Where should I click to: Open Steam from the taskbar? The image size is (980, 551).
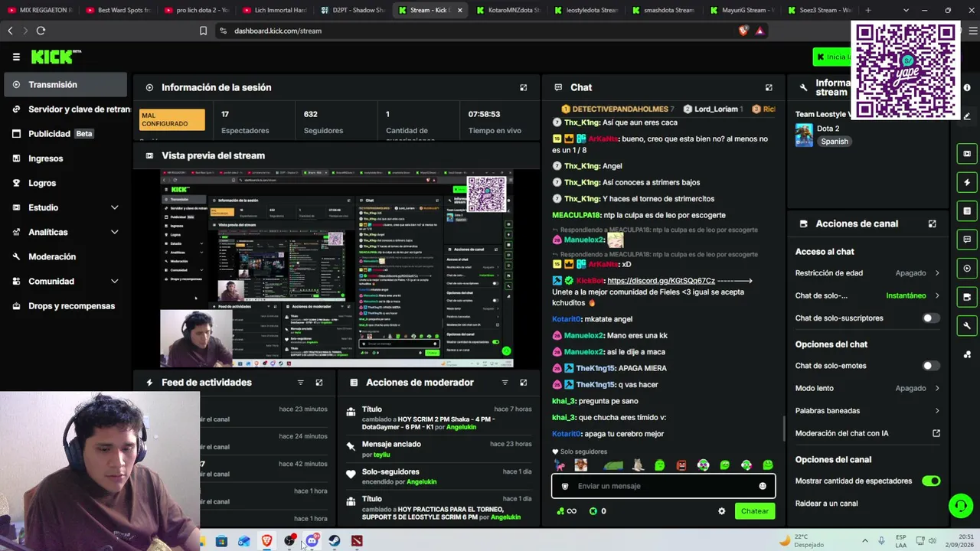click(x=335, y=541)
